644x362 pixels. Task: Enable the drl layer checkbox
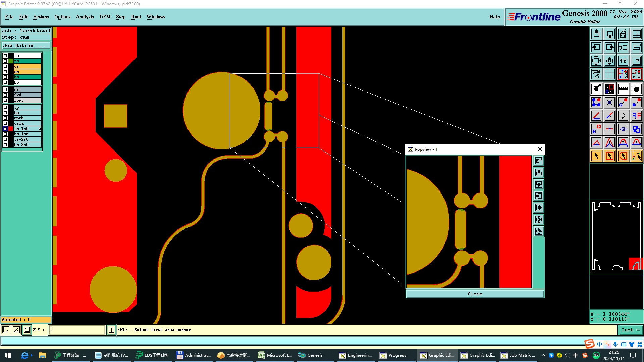5,89
